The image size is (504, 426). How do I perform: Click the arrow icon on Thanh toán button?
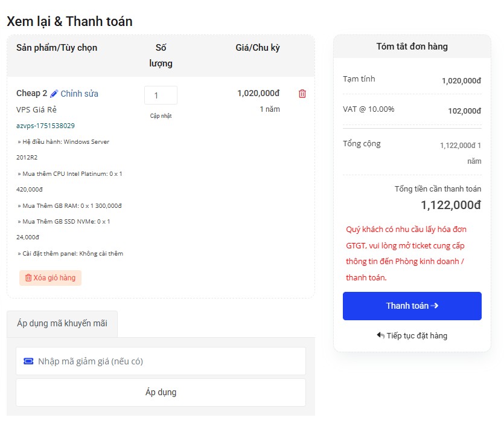click(435, 306)
